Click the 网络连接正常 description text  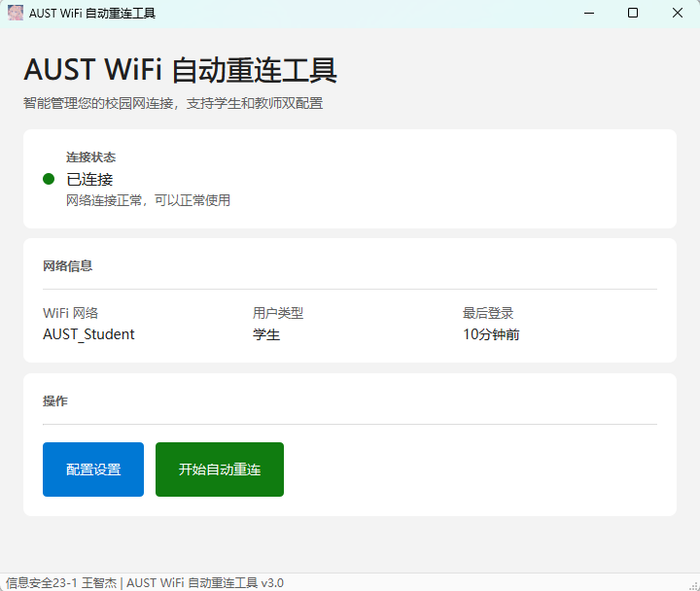coord(148,200)
